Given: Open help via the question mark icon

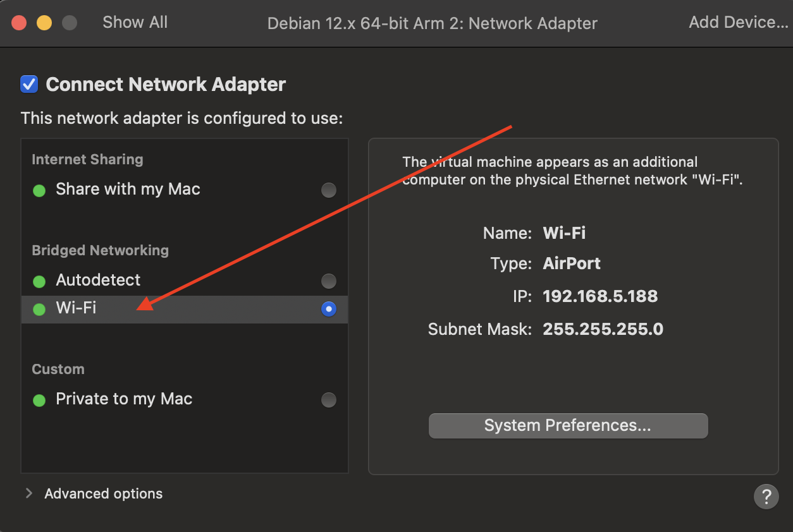Looking at the screenshot, I should [766, 497].
